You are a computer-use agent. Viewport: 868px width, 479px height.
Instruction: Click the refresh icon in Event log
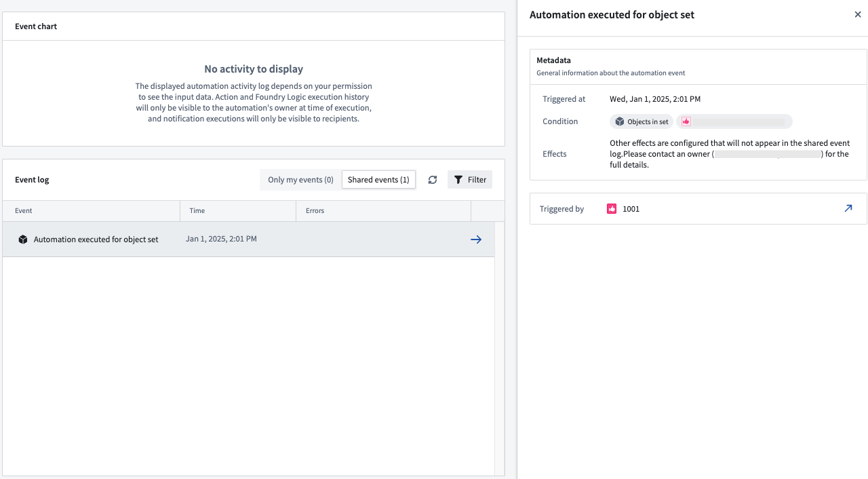point(433,180)
